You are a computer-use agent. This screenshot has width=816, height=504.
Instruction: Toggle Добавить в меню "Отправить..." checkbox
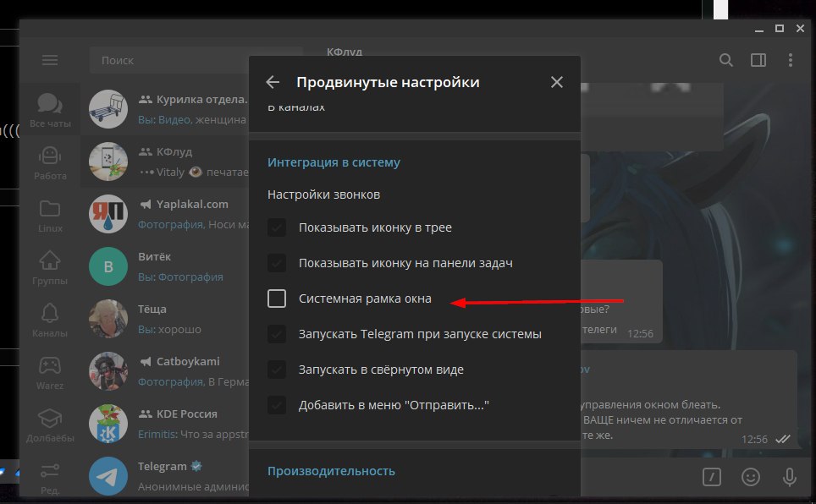tap(277, 405)
